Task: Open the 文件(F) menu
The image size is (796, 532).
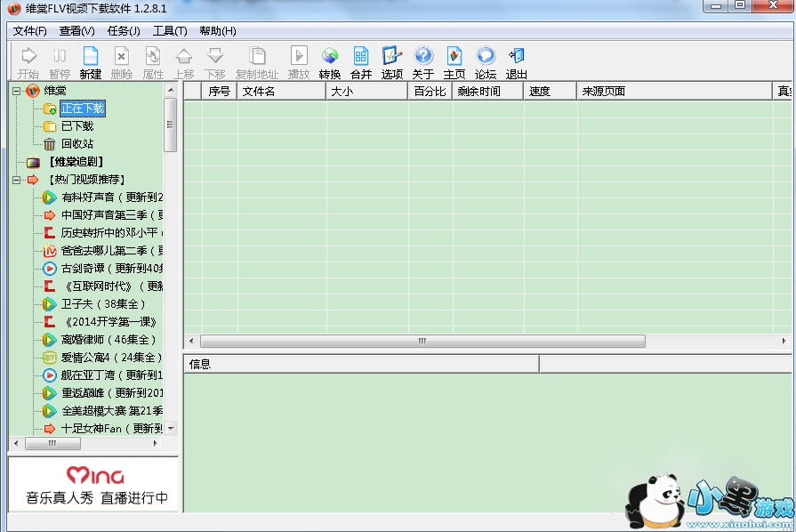Action: pyautogui.click(x=29, y=31)
